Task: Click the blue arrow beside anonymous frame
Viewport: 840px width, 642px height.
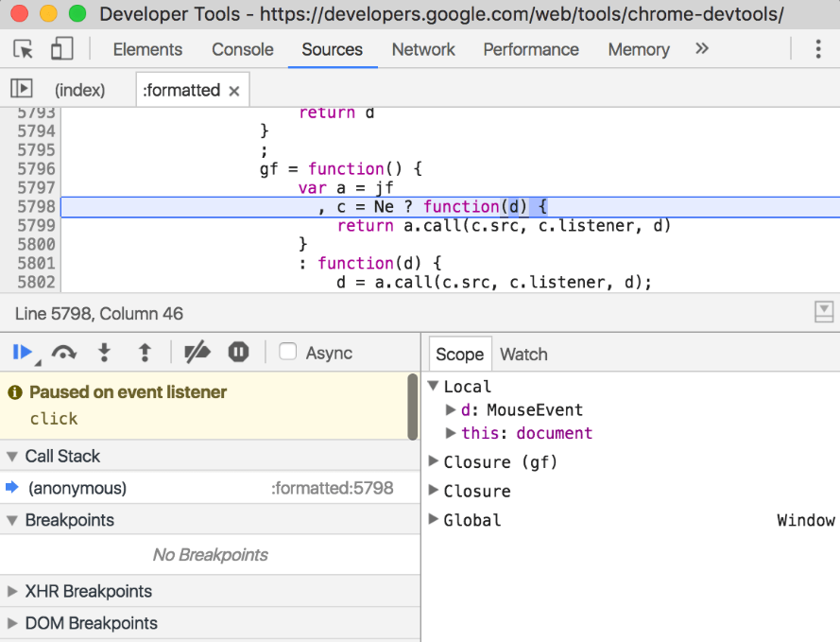Action: pyautogui.click(x=11, y=487)
